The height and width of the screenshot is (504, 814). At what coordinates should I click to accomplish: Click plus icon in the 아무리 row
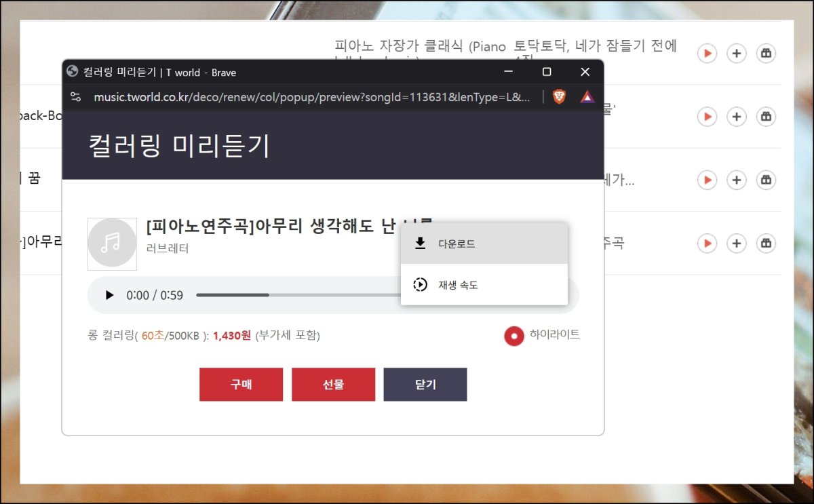(737, 243)
